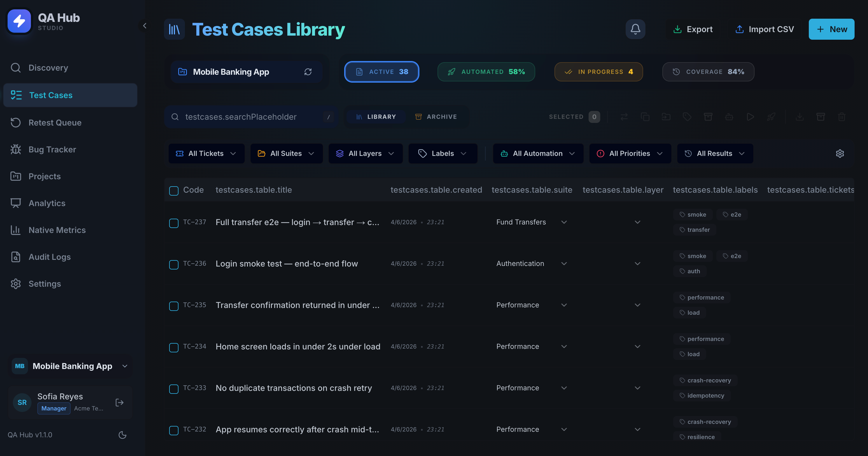The width and height of the screenshot is (868, 456).
Task: Log out using the sign-out icon
Action: click(120, 402)
